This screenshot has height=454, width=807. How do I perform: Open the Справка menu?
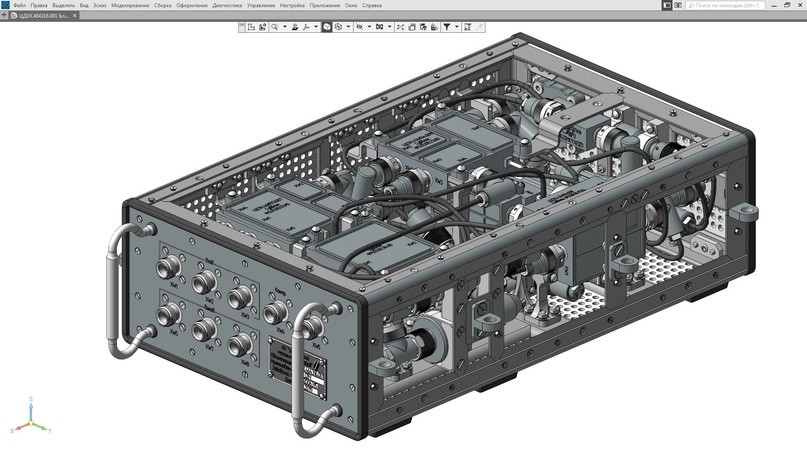click(x=371, y=5)
